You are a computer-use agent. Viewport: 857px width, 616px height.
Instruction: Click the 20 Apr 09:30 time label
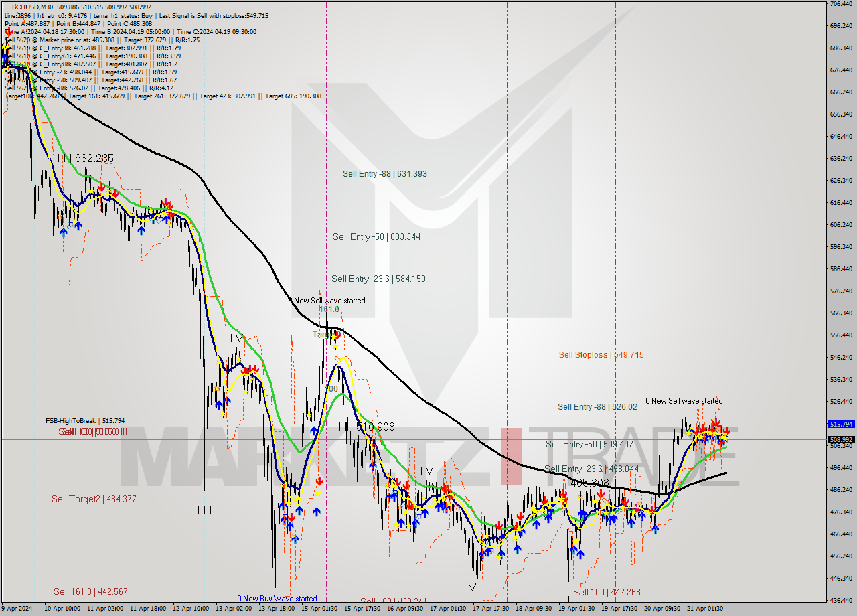pyautogui.click(x=662, y=609)
